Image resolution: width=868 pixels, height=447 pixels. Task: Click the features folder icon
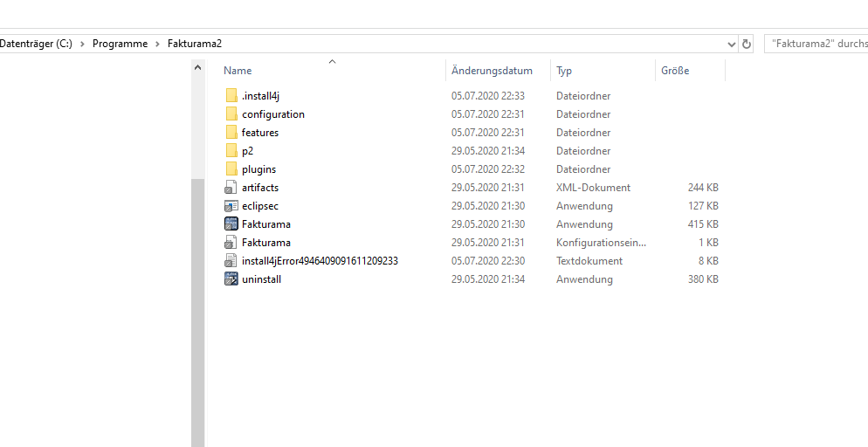231,132
